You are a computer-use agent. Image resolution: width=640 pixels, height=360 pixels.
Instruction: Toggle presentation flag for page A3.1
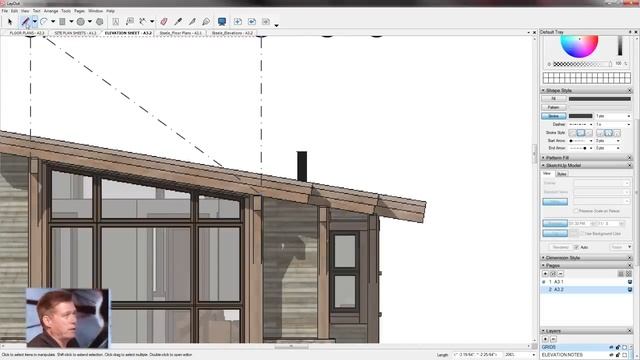630,282
